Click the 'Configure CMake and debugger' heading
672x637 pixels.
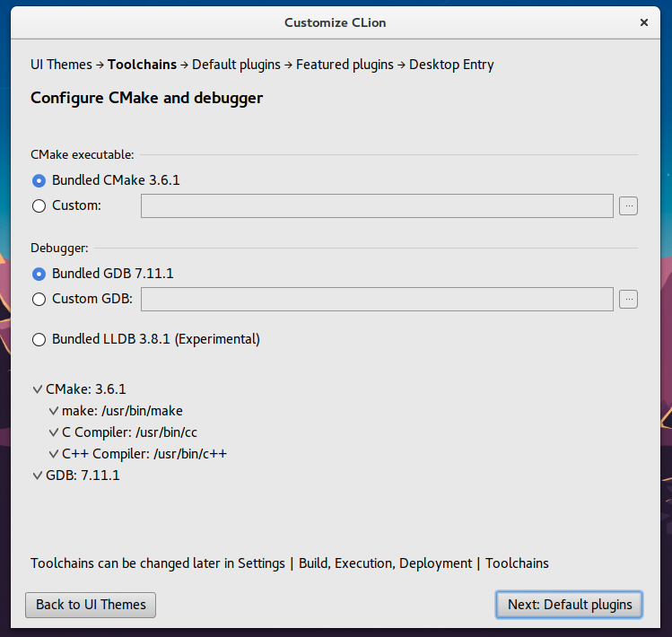tap(146, 98)
